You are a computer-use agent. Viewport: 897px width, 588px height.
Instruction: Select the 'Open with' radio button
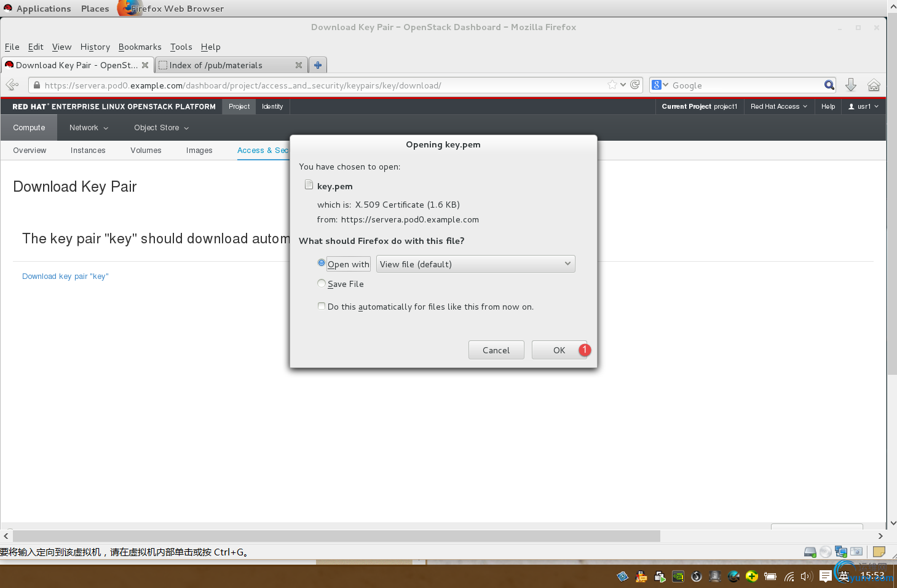point(321,263)
